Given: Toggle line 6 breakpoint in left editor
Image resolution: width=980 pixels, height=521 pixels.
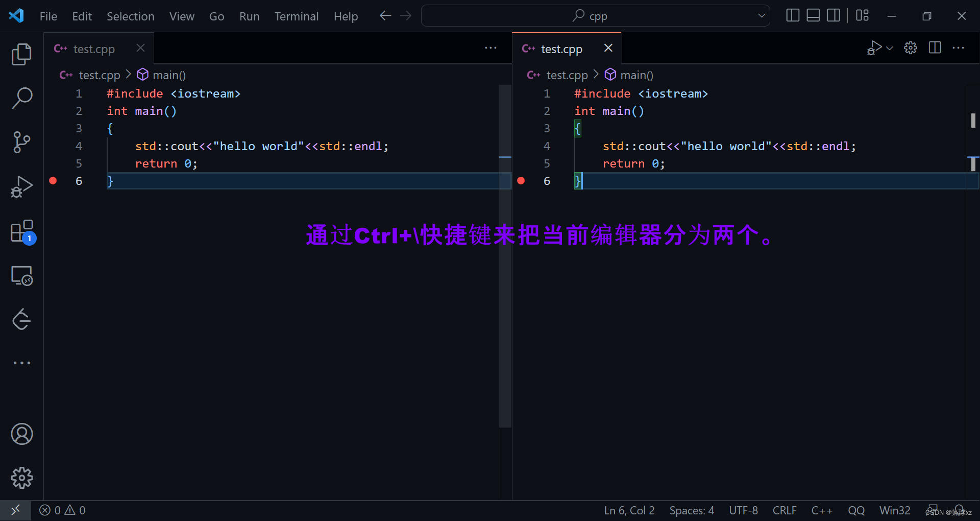Looking at the screenshot, I should (53, 180).
